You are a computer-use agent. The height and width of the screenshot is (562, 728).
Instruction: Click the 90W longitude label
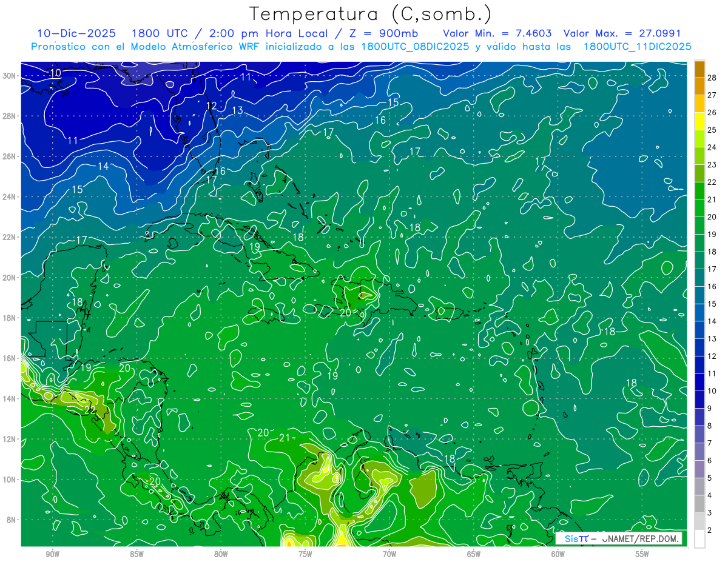click(52, 555)
